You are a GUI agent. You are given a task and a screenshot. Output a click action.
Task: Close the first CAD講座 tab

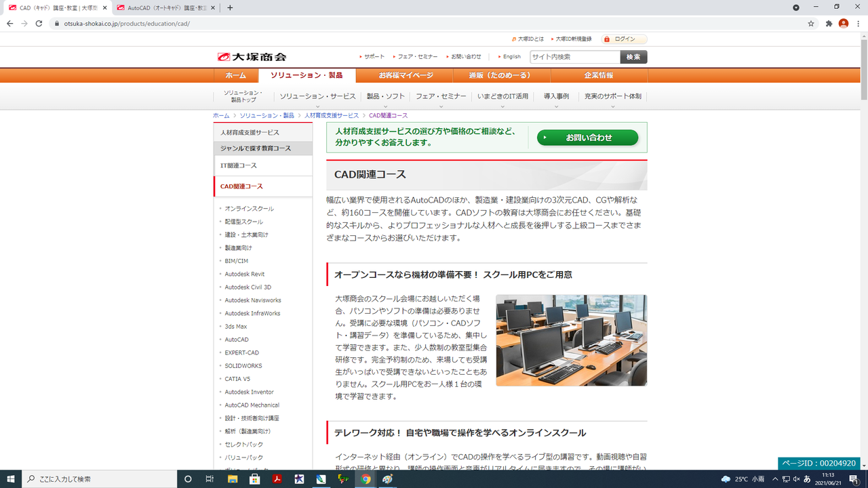point(104,8)
